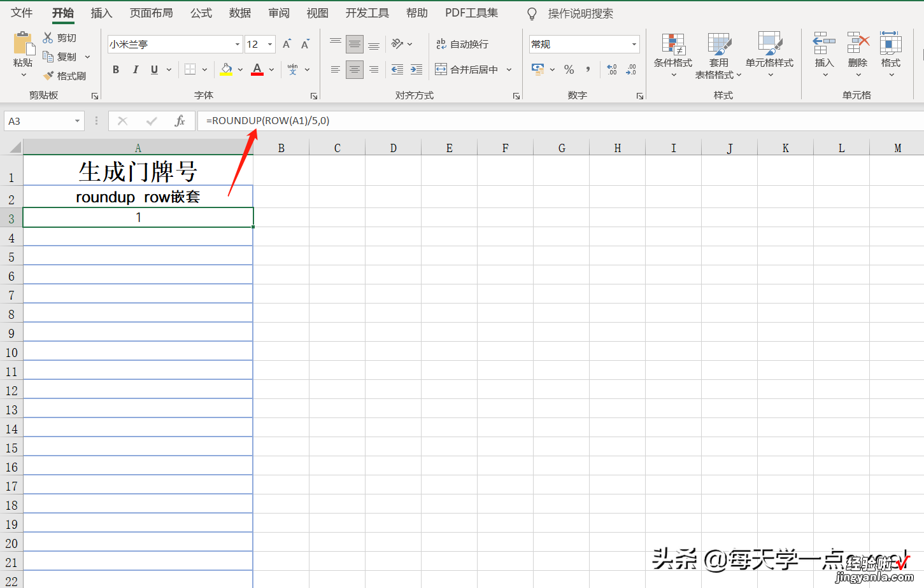Open underline style dropdown arrow
The width and height of the screenshot is (924, 588).
[x=169, y=69]
